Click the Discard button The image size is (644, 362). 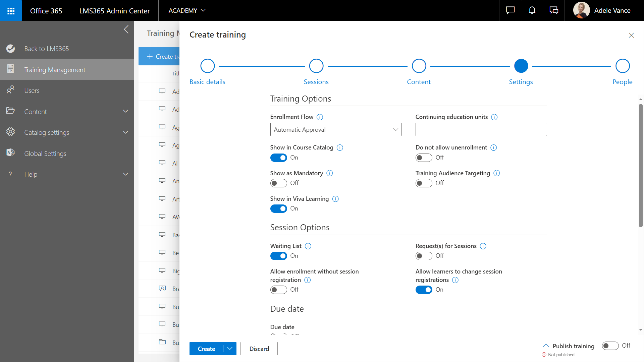tap(259, 349)
